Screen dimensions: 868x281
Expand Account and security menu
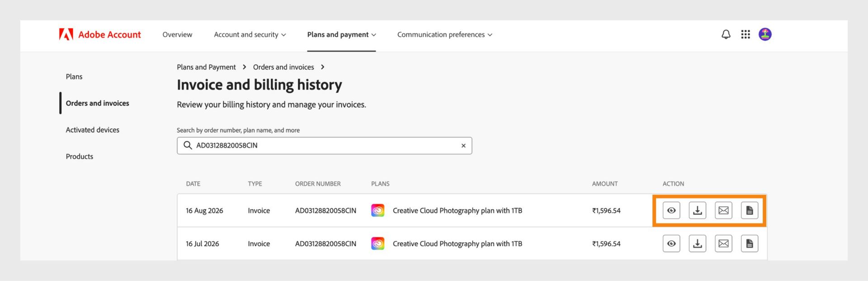[250, 34]
